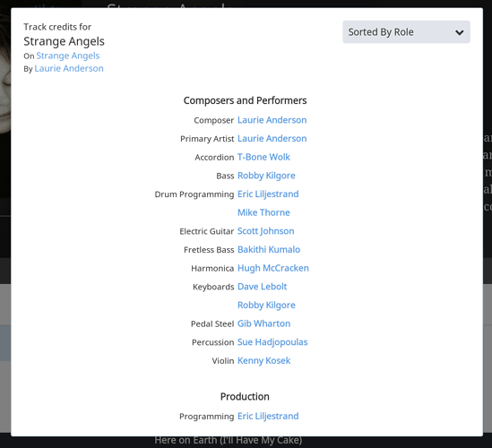The image size is (492, 448).
Task: Open Scott Johnson electric guitar credit
Action: (266, 231)
